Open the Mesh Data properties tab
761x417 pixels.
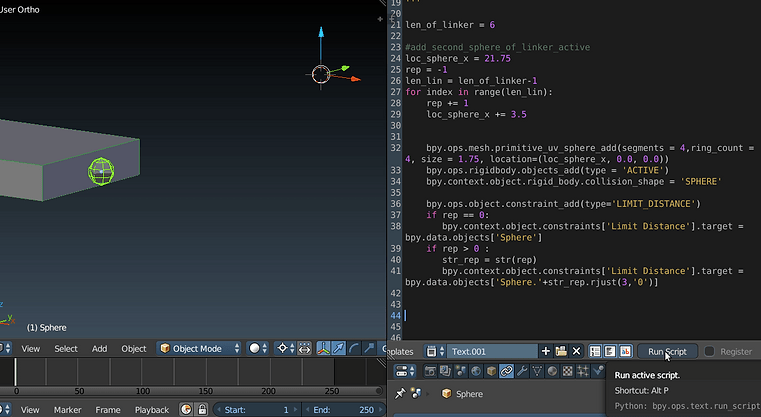click(537, 372)
